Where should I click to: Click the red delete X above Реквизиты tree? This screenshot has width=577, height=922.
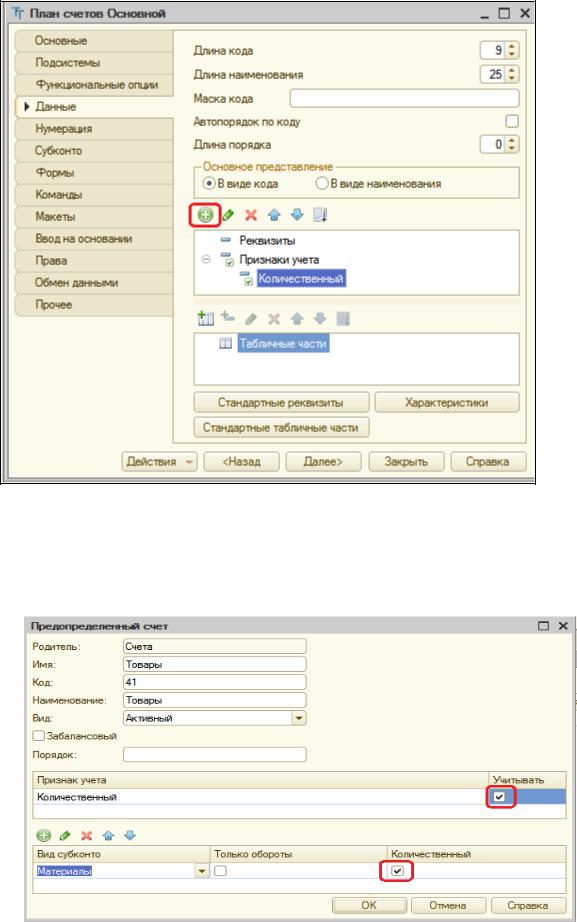pyautogui.click(x=251, y=215)
